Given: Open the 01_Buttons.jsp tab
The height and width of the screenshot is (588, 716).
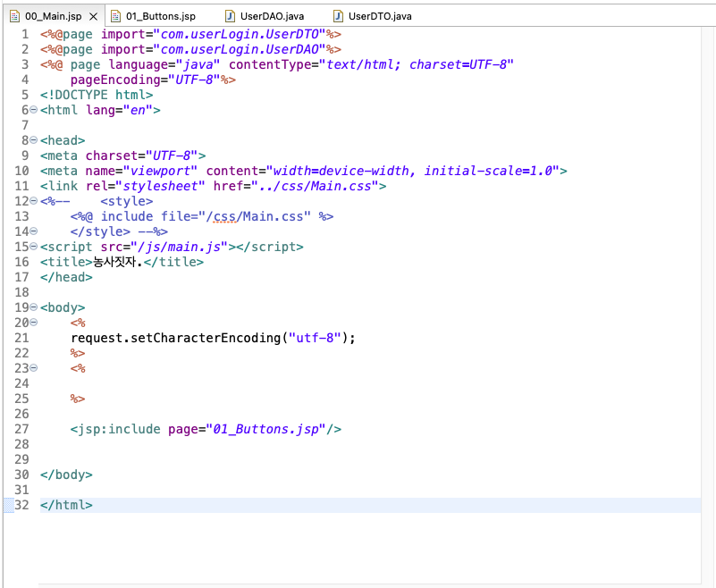Looking at the screenshot, I should 160,16.
